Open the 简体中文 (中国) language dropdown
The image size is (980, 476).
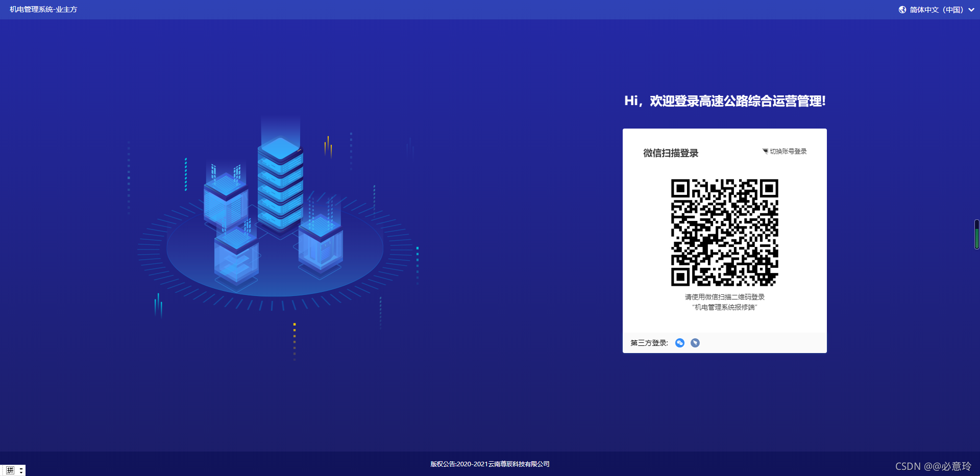936,10
